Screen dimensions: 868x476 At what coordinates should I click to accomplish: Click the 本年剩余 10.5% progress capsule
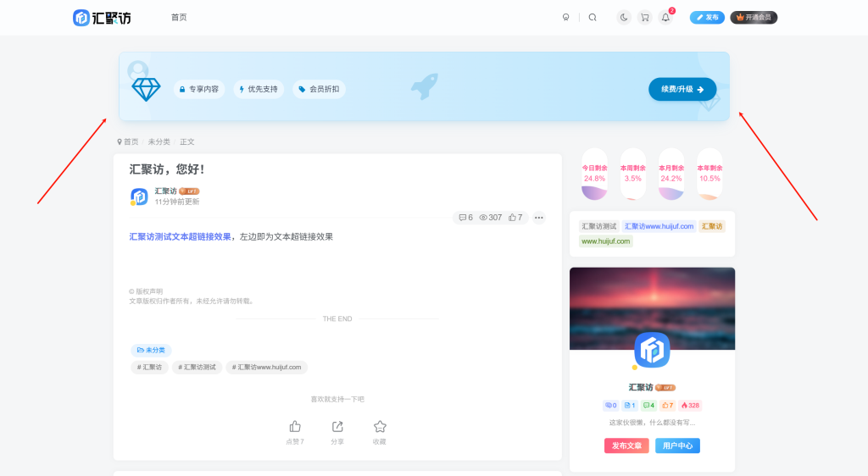tap(709, 174)
